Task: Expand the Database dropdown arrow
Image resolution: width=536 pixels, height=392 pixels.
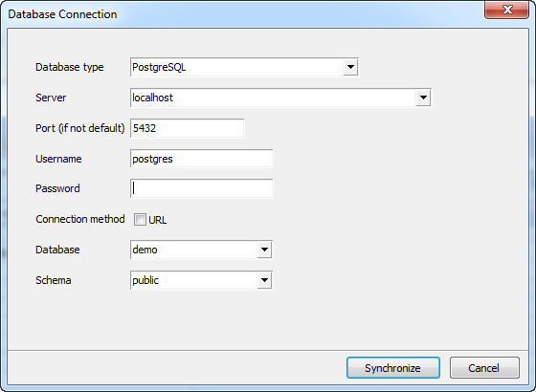Action: [264, 250]
